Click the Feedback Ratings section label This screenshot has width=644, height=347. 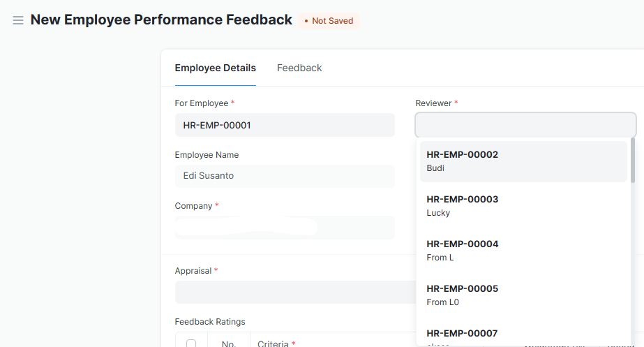pyautogui.click(x=210, y=322)
